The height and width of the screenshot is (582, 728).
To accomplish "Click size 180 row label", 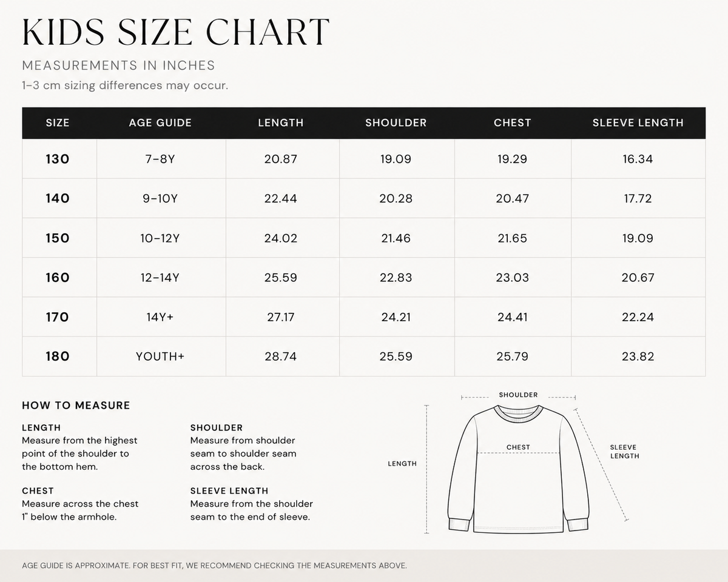I will 58,356.
